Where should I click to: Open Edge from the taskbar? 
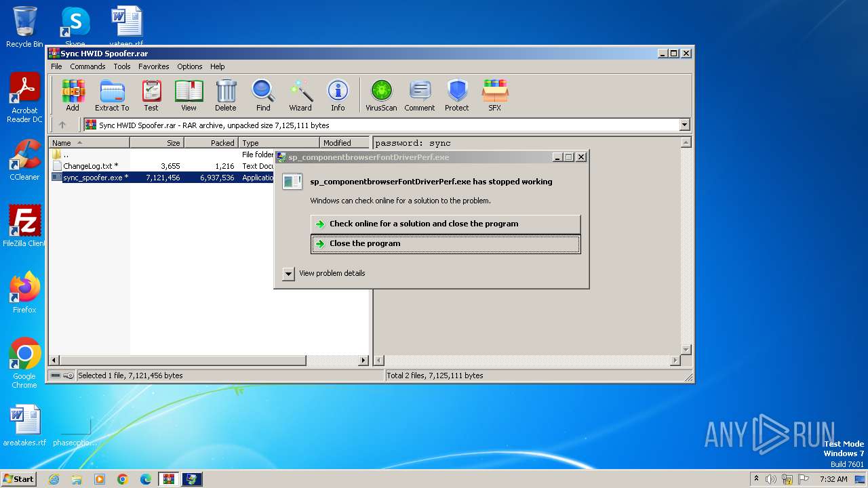click(146, 479)
